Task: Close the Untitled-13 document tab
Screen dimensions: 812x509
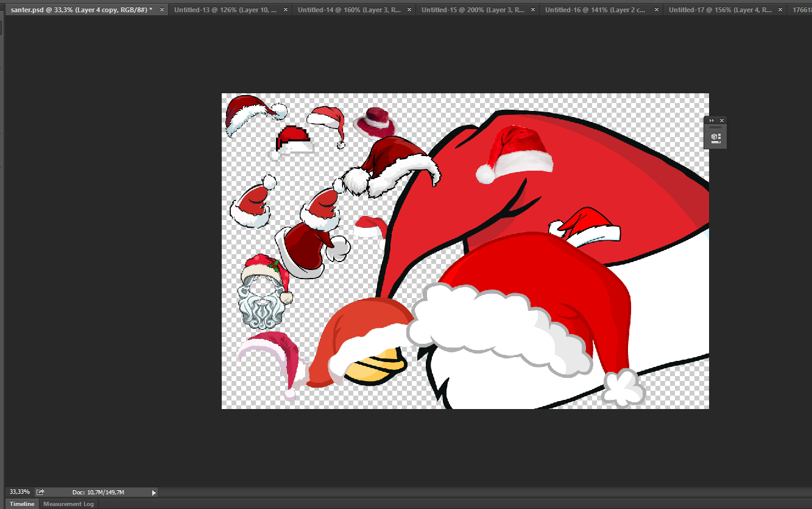Action: coord(286,10)
